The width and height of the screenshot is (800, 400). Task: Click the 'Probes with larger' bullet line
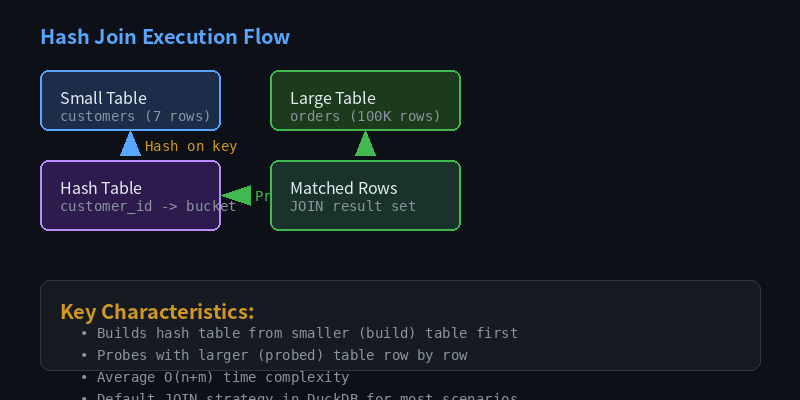[x=282, y=355]
